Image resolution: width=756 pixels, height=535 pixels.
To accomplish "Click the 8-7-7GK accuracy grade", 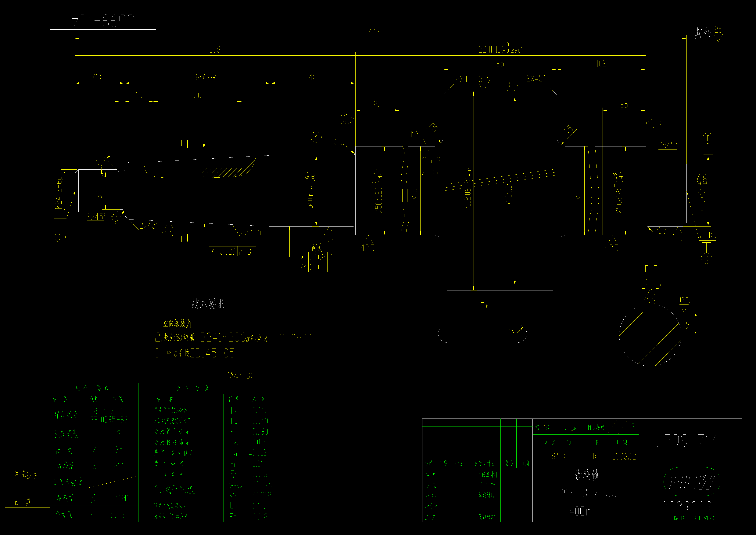I will pyautogui.click(x=108, y=411).
